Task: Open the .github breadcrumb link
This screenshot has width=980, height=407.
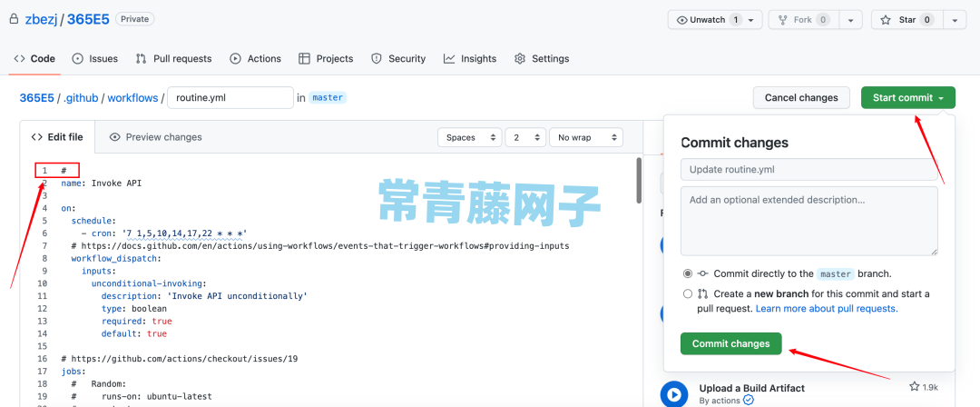Action: pos(81,98)
